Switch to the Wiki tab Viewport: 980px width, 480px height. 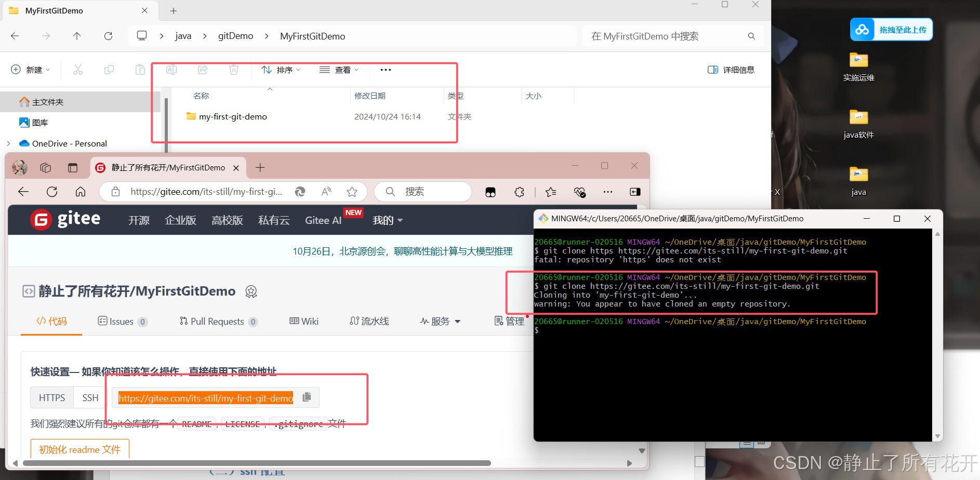coord(304,321)
